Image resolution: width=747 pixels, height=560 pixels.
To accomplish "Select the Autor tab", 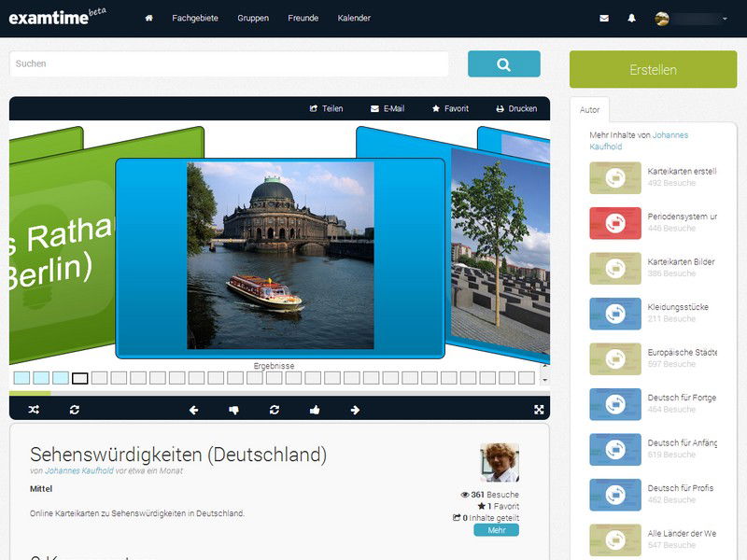I will 589,109.
